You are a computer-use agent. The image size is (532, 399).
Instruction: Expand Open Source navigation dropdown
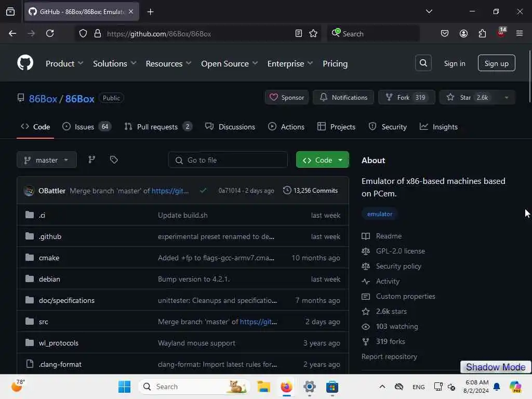click(229, 63)
